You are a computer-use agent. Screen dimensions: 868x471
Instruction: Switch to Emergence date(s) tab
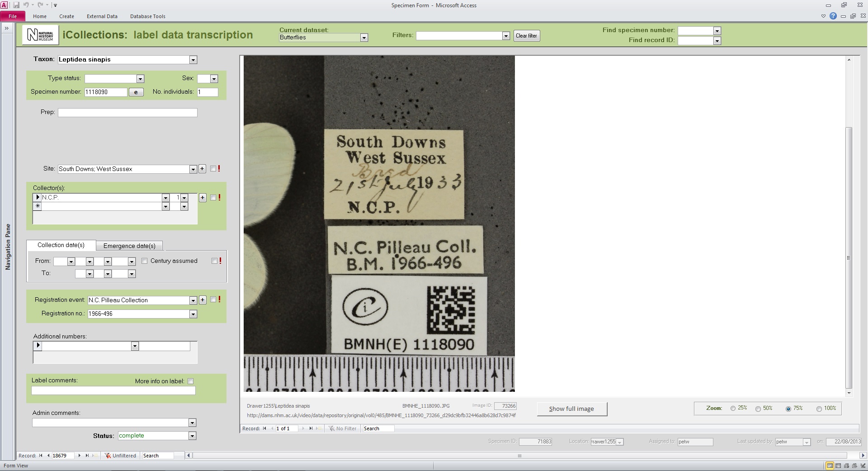129,246
